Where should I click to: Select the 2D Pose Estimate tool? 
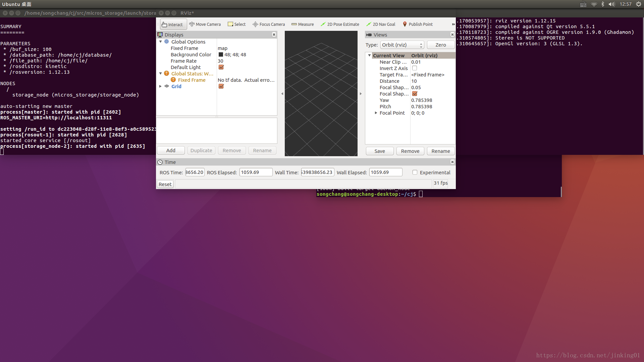(340, 24)
